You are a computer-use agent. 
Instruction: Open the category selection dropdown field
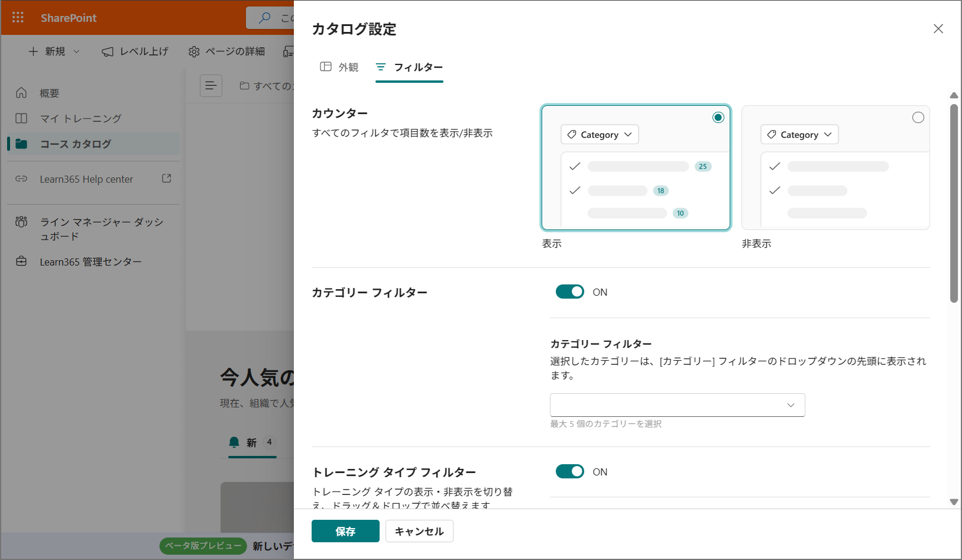click(677, 405)
